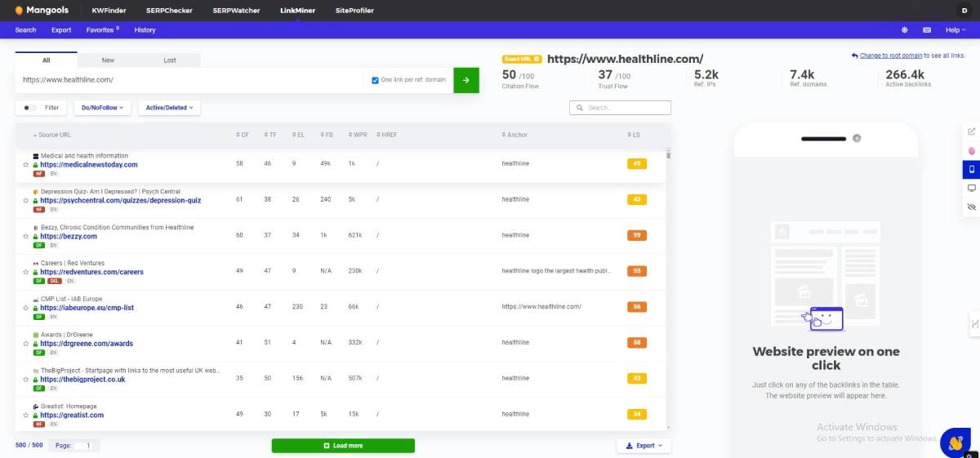Star the psychcentral.com depression-quiz row
Image resolution: width=980 pixels, height=458 pixels.
click(25, 201)
